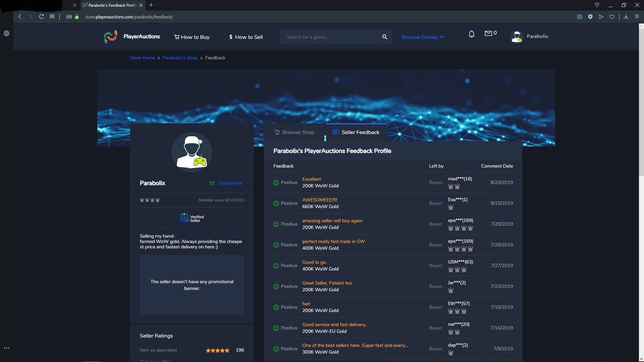Viewport: 644px width, 362px height.
Task: Click the AWESOMEEE!!!!! feedback comment
Action: 320,200
